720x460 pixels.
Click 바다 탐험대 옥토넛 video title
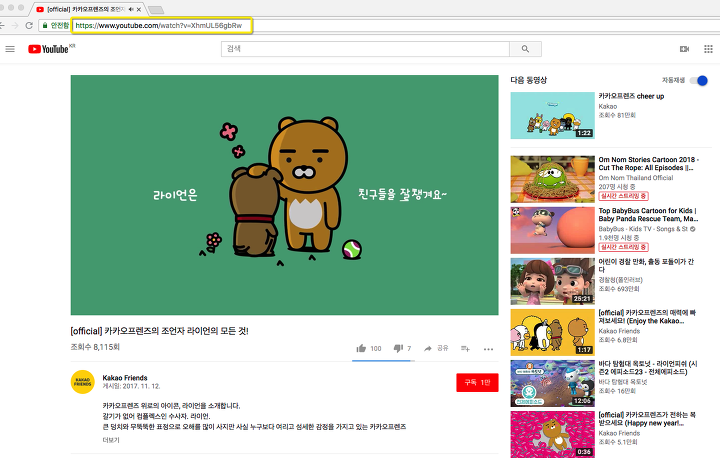coord(648,367)
